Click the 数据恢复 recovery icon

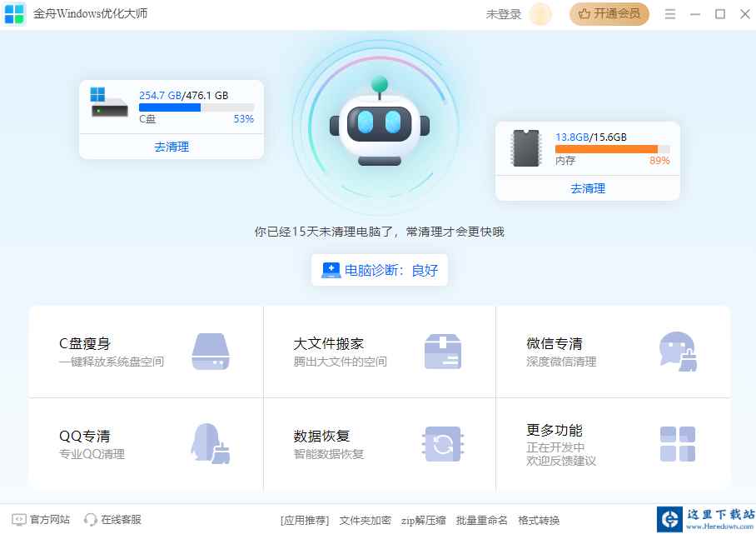click(x=443, y=444)
